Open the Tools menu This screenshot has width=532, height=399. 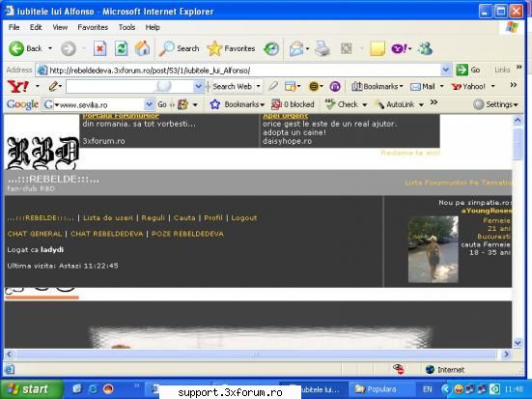126,27
